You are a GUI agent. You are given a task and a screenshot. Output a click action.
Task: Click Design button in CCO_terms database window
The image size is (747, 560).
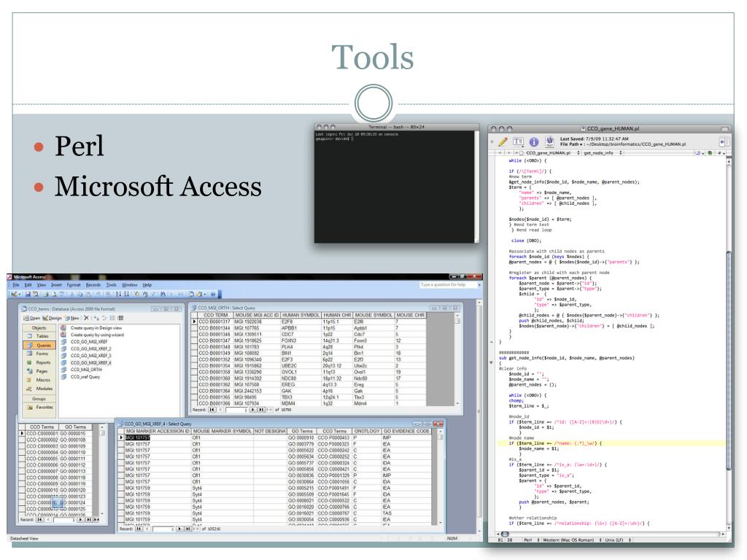(52, 318)
